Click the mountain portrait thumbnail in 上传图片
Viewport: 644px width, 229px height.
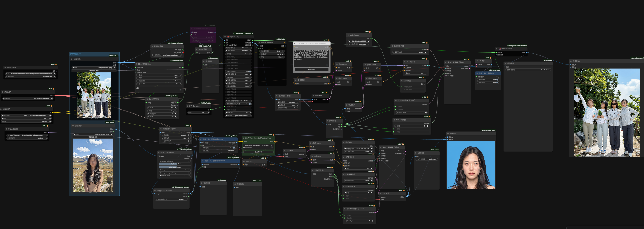pos(93,165)
